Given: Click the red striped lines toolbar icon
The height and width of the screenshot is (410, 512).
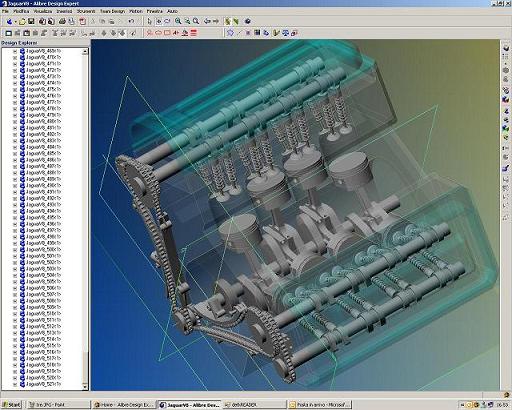Looking at the screenshot, I should pyautogui.click(x=194, y=33).
